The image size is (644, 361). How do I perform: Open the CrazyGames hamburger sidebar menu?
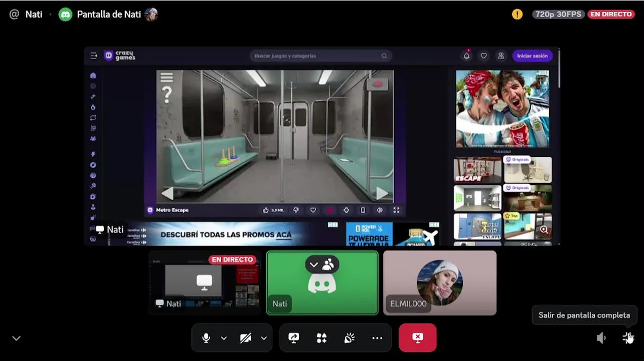(94, 56)
